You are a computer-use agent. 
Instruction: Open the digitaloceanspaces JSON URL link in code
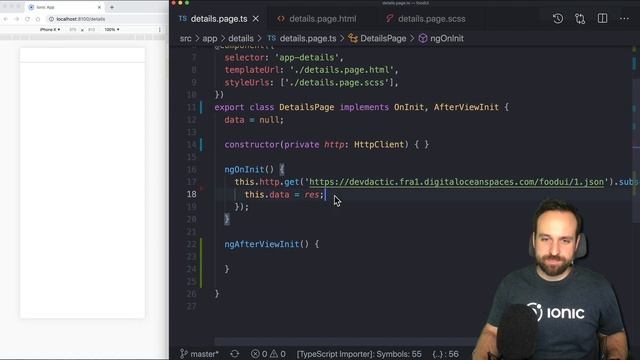[456, 182]
